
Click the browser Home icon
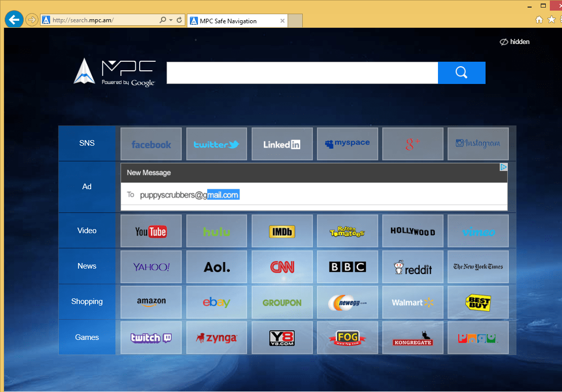click(x=539, y=20)
